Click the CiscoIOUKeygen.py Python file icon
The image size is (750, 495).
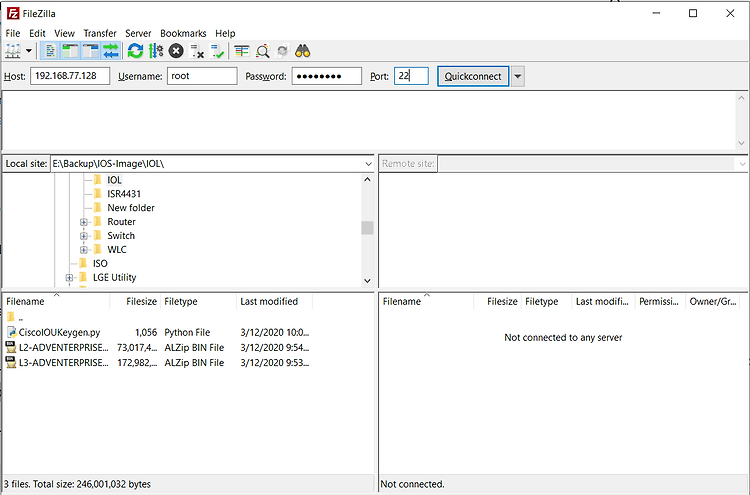[x=11, y=332]
